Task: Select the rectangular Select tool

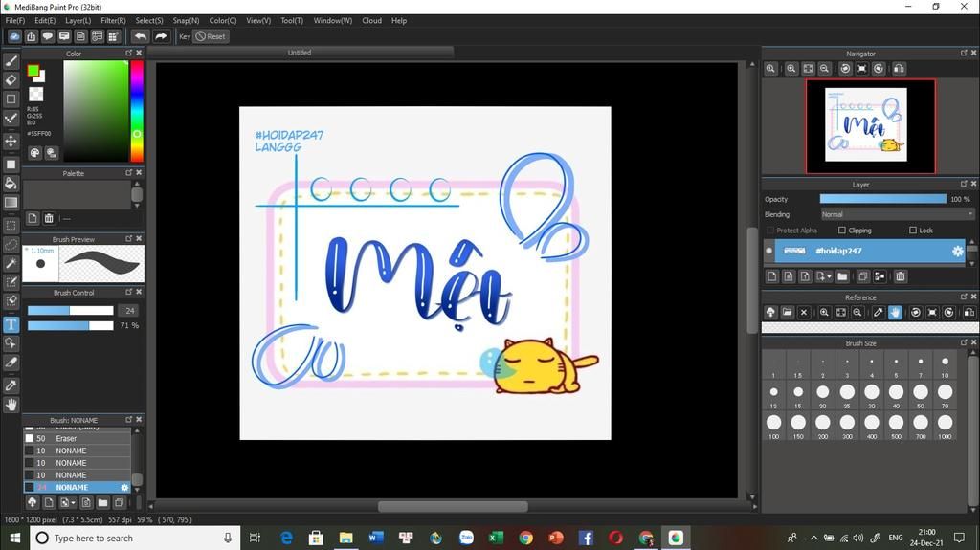Action: pyautogui.click(x=11, y=226)
